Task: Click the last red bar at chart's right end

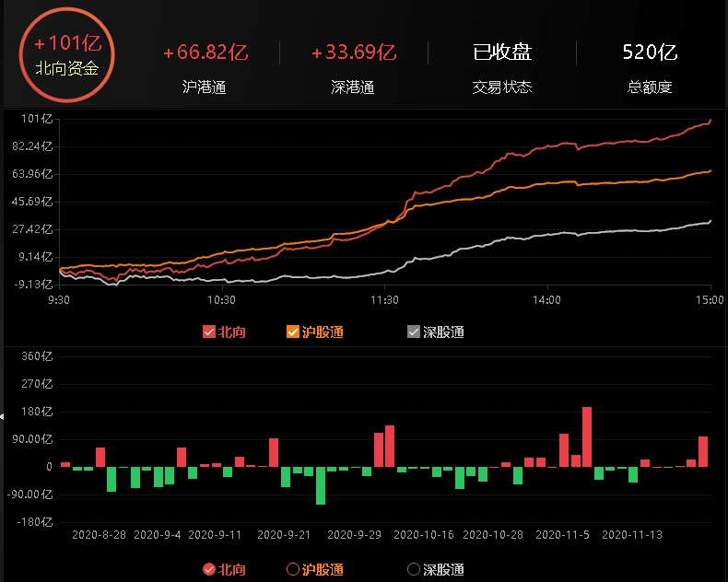Action: 703,451
